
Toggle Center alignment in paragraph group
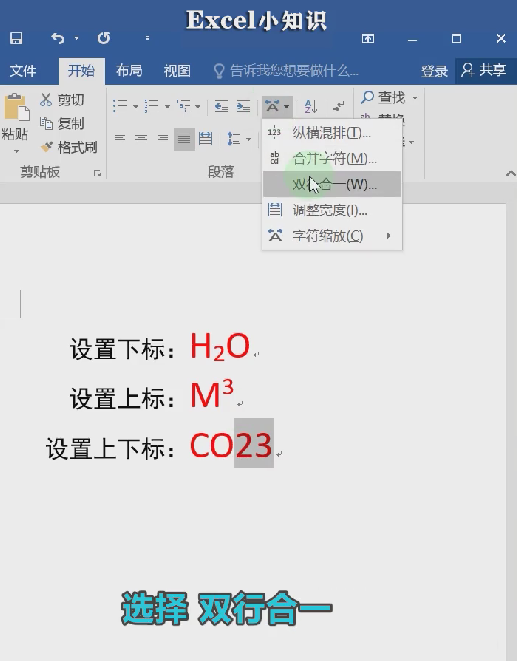coord(141,138)
